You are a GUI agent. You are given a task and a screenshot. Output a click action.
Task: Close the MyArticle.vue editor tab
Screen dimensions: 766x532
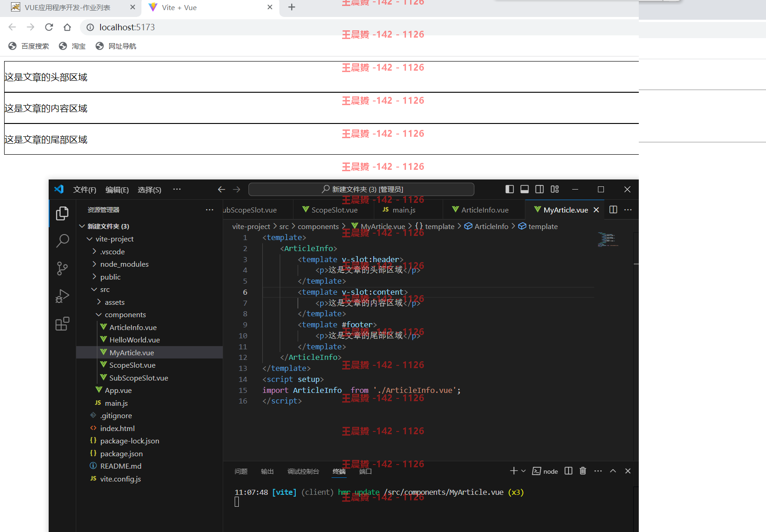[x=596, y=210]
